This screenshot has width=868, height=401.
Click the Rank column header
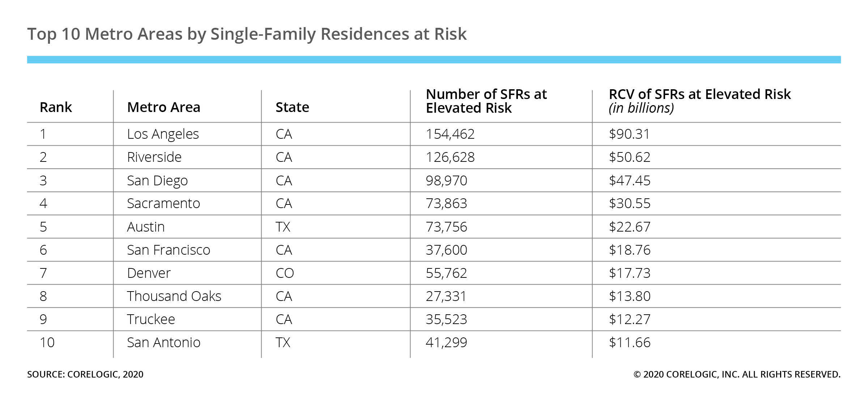pos(56,107)
